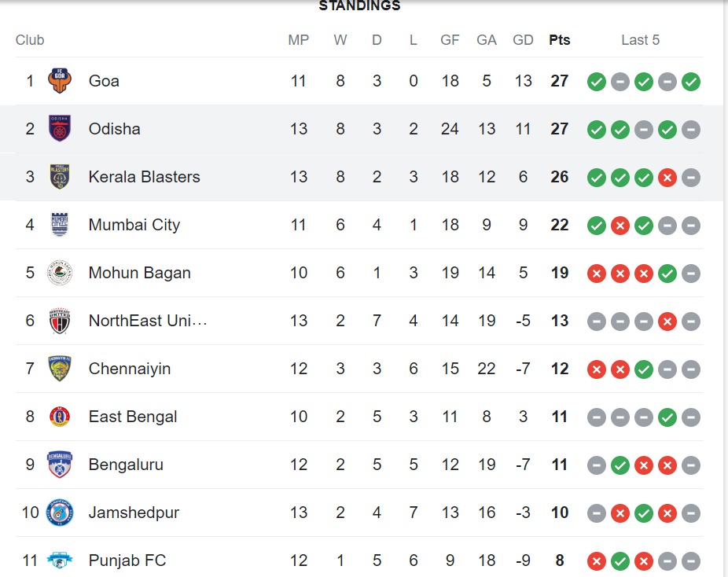Click Kerala Blasters' red loss indicator
Image resolution: width=728 pixels, height=577 pixels.
[667, 177]
